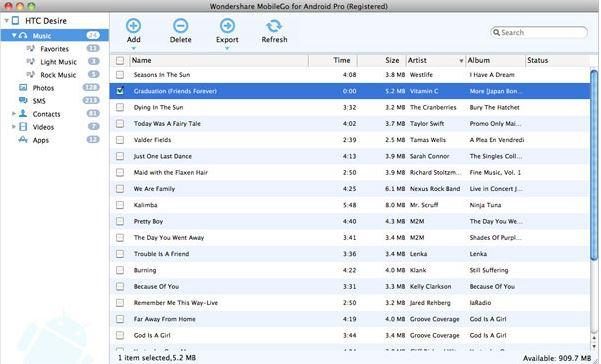601x364 pixels.
Task: Click the Videos film icon
Action: coord(23,127)
